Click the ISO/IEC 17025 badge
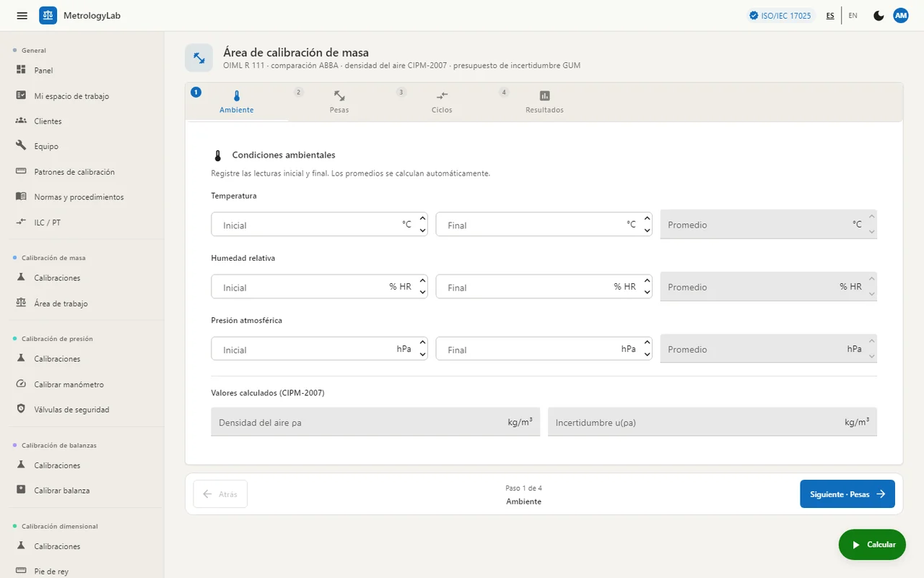 (780, 15)
